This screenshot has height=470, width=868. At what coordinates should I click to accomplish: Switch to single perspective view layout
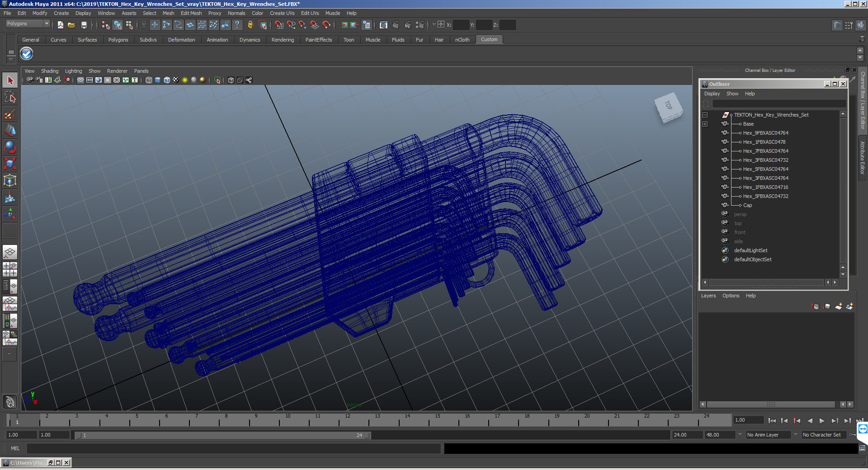click(x=10, y=252)
